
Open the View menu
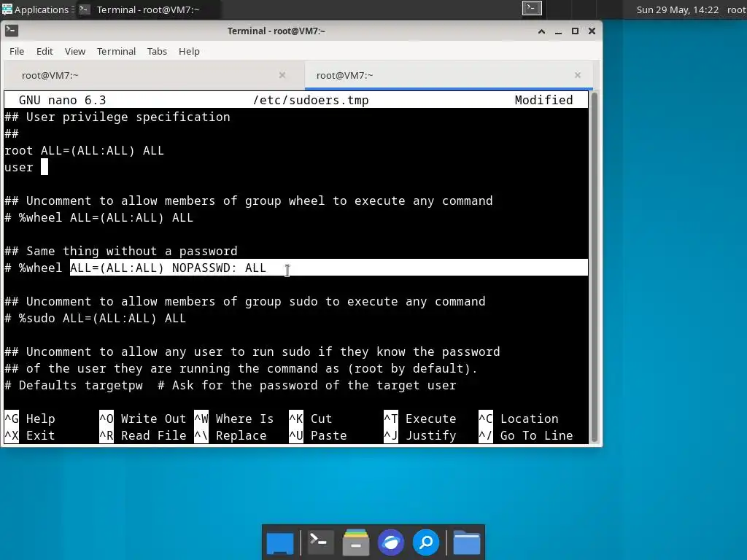pyautogui.click(x=75, y=52)
